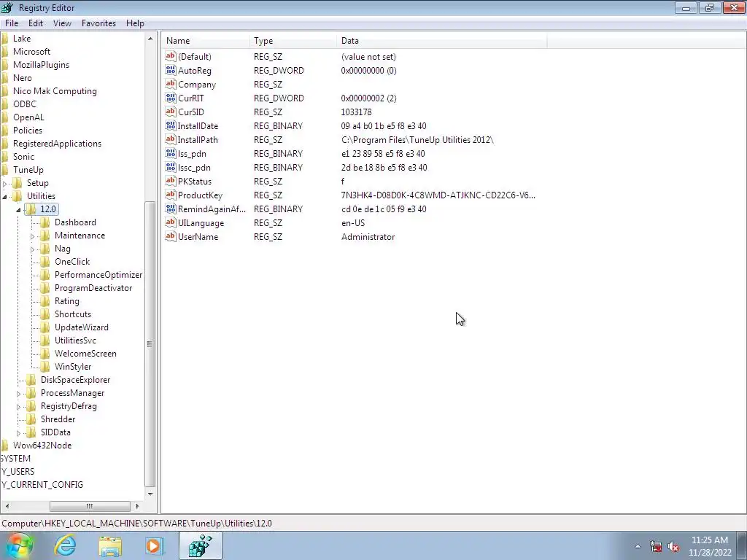Click the RemindAgainAf... binary value icon

pyautogui.click(x=171, y=208)
